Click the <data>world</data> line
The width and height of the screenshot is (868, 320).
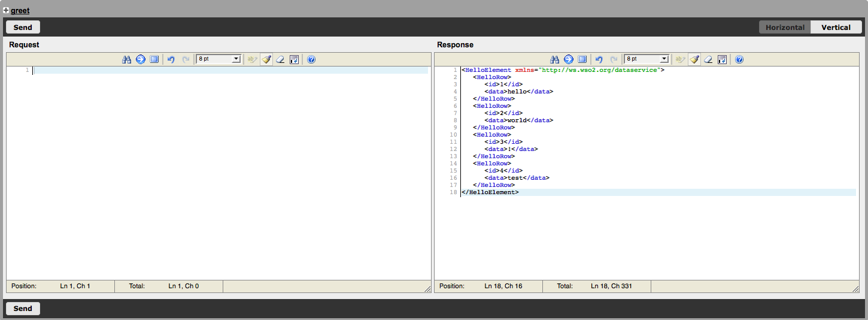(518, 120)
